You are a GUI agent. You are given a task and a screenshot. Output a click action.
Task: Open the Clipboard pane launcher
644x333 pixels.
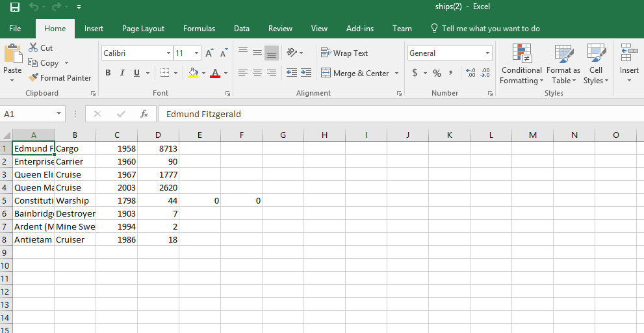tap(93, 94)
